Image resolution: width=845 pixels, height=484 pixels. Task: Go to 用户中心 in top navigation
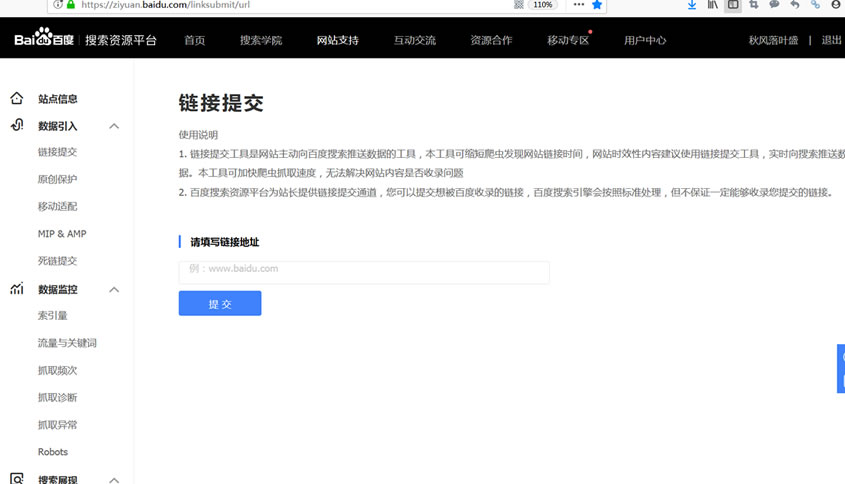coord(645,41)
